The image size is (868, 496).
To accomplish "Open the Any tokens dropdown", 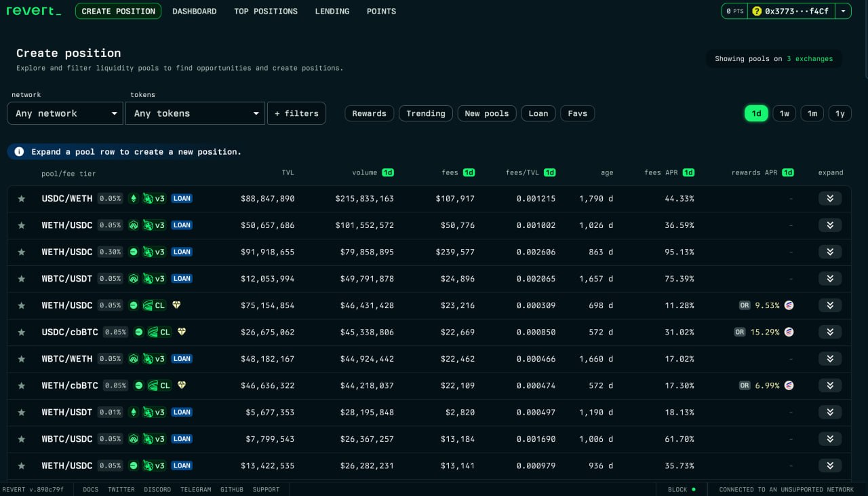I will 195,113.
